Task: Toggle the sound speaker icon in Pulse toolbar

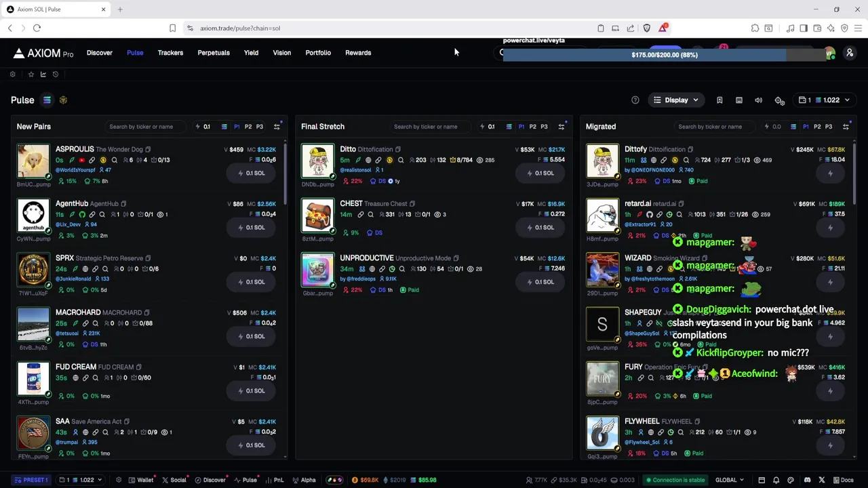Action: coord(759,100)
